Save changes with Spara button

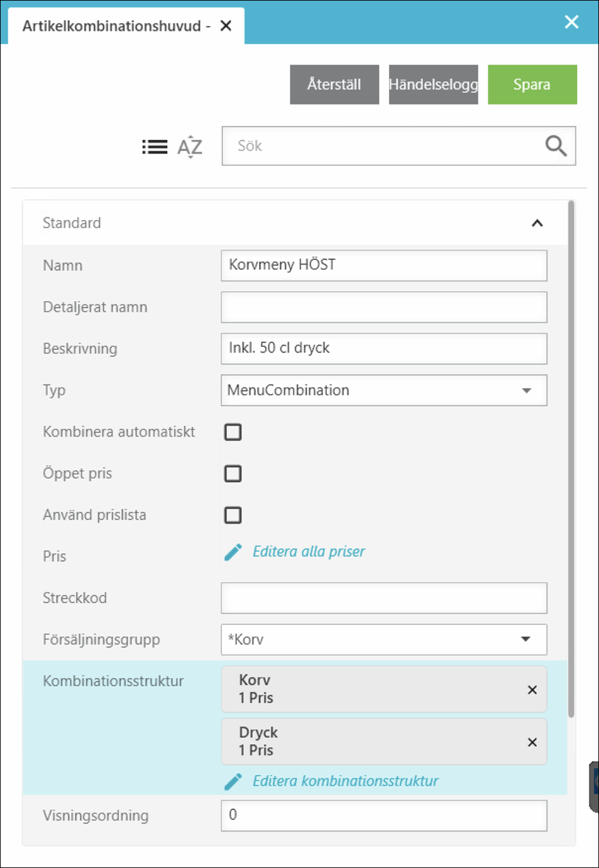532,84
